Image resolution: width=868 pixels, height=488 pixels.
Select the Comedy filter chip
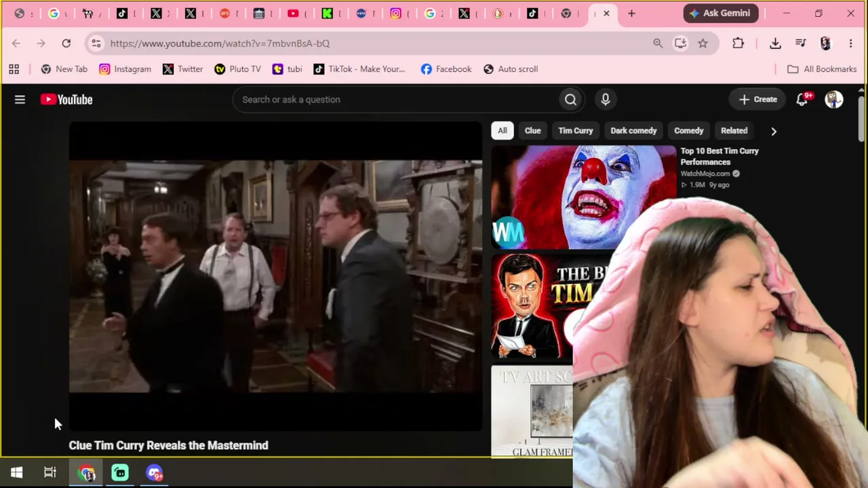(689, 131)
